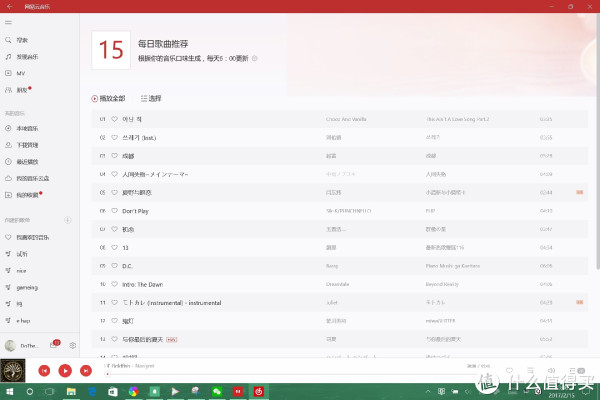
Task: Like song 01 with heart icon
Action: (114, 119)
